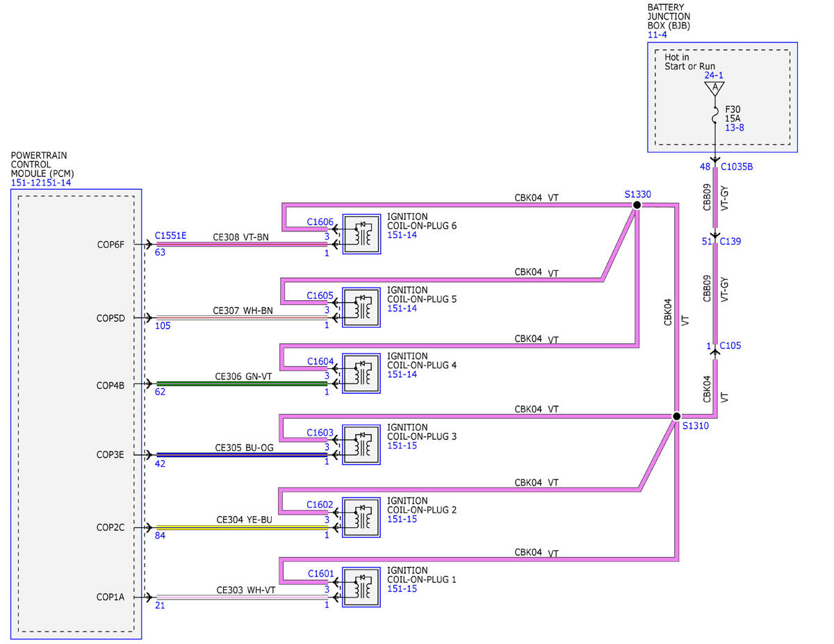This screenshot has height=644, width=834.
Task: Follow the 151-12151-14 PCM reference link
Action: [41, 183]
